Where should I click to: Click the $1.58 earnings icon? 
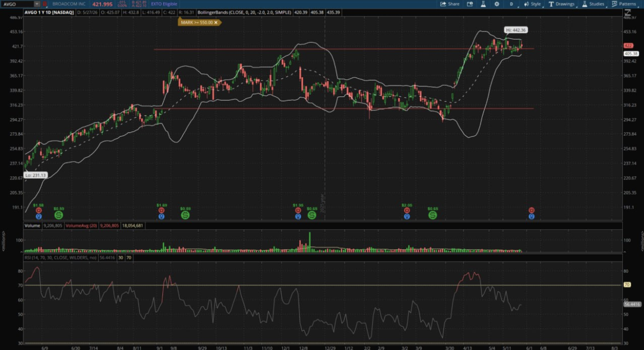coord(38,211)
